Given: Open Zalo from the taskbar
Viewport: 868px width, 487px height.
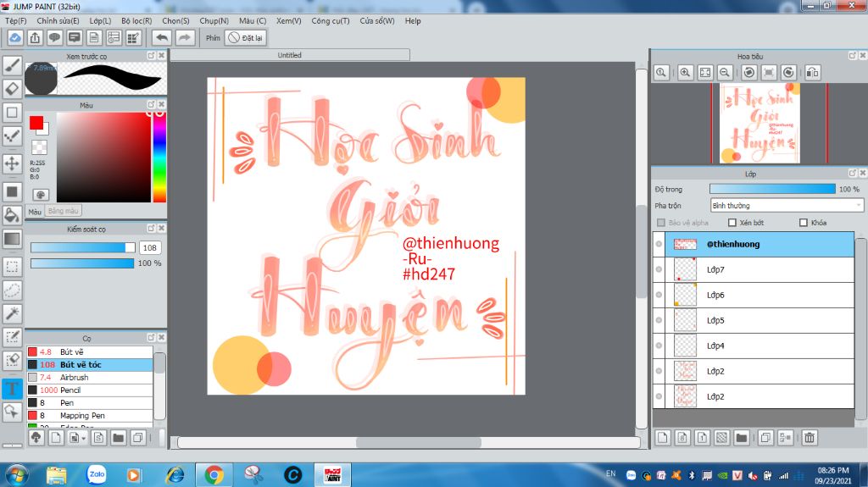Looking at the screenshot, I should pyautogui.click(x=97, y=475).
